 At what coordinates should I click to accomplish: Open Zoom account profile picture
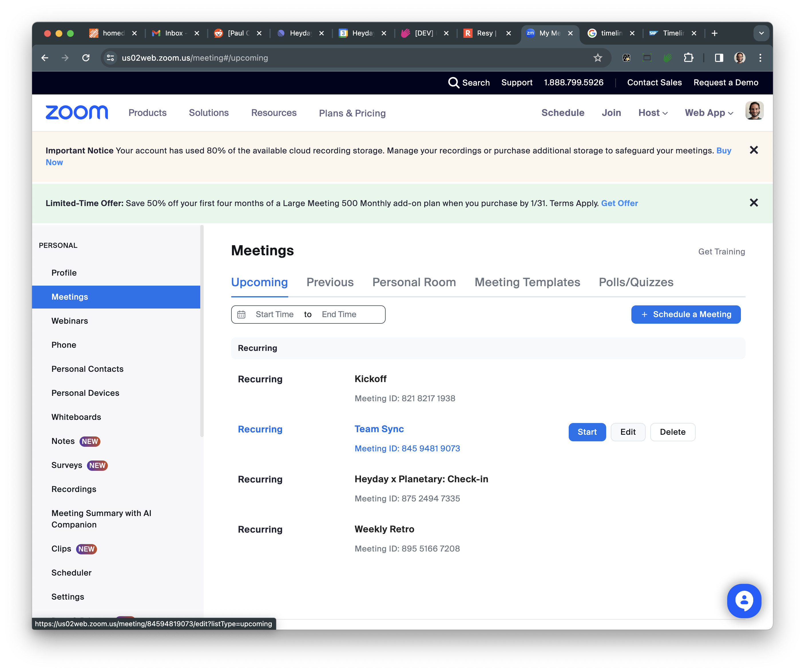coord(754,111)
